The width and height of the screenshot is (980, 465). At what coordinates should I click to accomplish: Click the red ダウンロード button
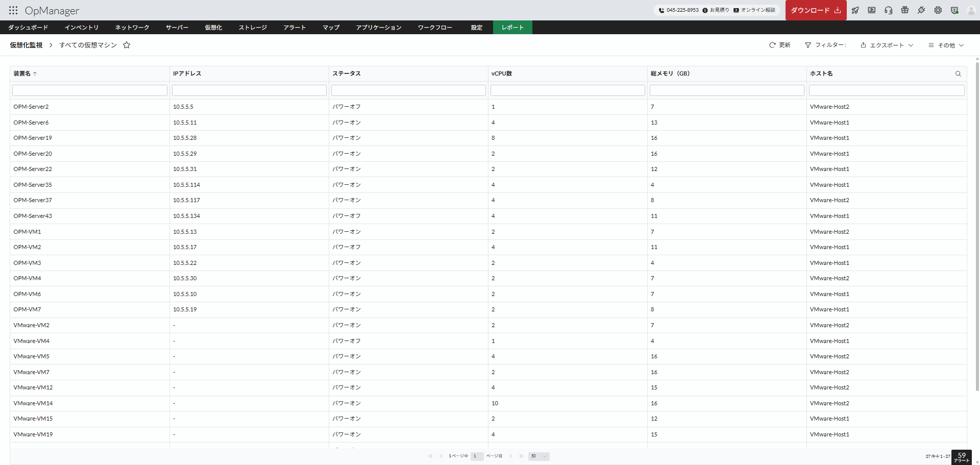click(x=816, y=10)
